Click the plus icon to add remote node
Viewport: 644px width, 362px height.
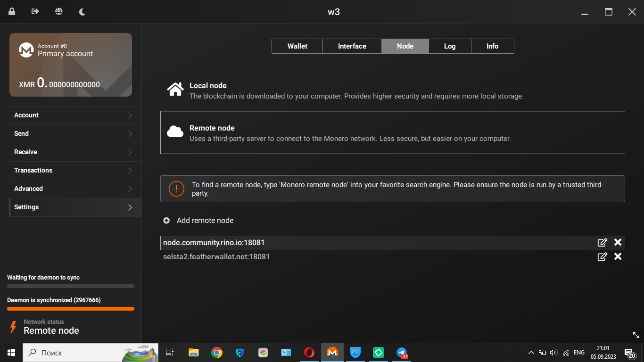(166, 221)
